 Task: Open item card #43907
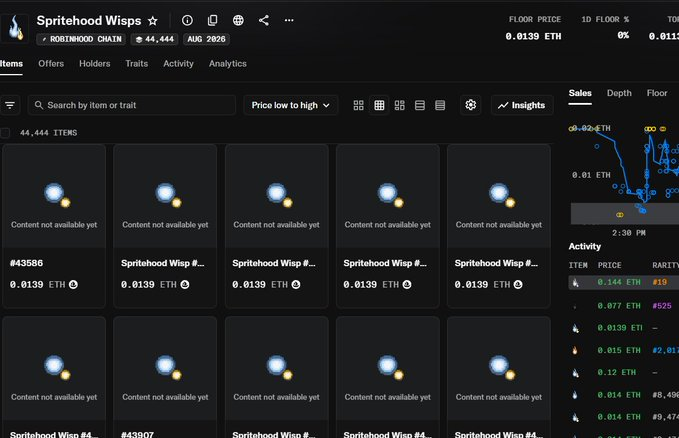(x=165, y=377)
